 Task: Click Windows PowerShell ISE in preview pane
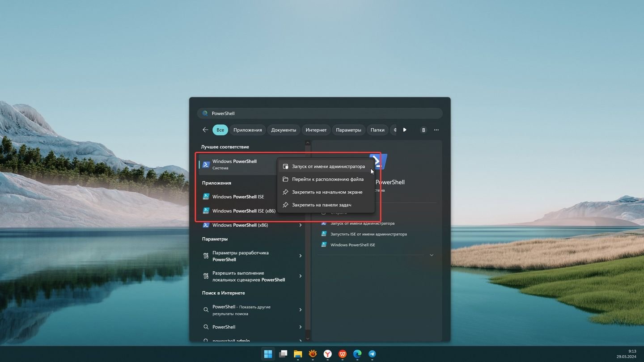[348, 245]
